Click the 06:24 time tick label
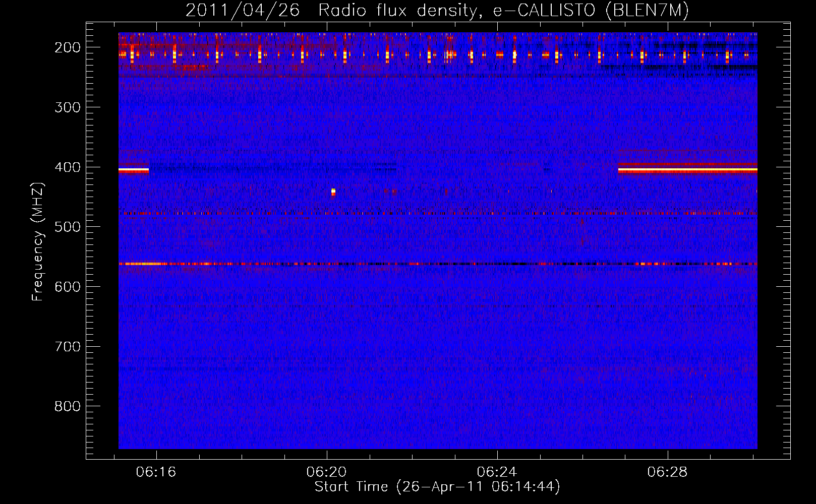Image resolution: width=816 pixels, height=504 pixels. coord(497,472)
